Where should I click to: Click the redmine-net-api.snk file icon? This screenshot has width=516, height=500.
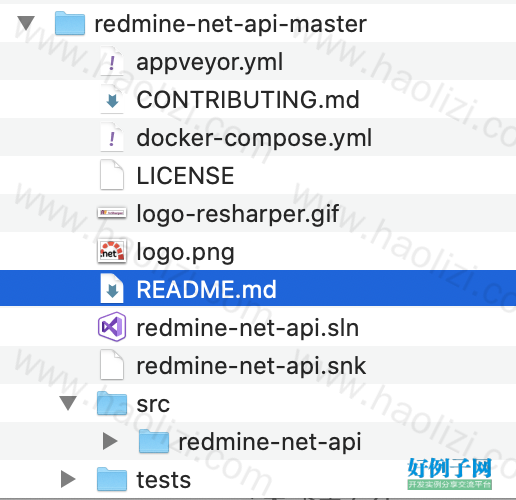tap(112, 365)
